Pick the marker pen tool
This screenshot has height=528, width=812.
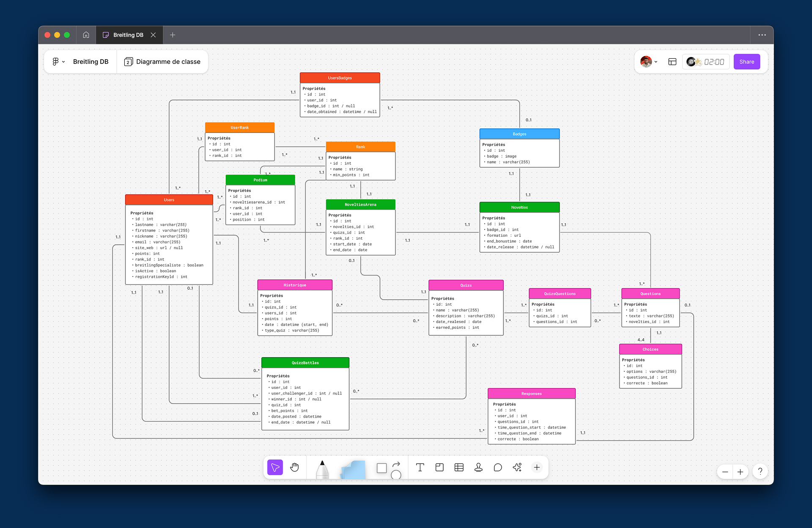322,469
